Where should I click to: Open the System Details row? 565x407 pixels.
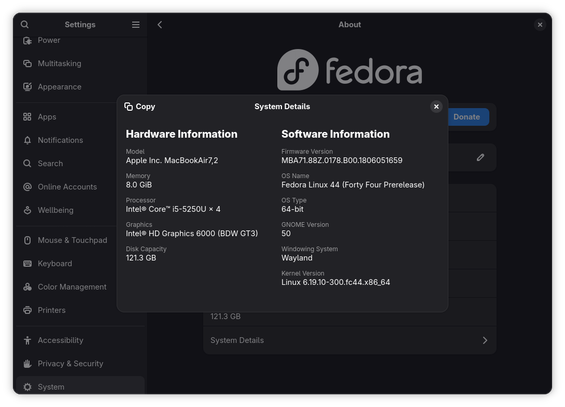coord(350,340)
